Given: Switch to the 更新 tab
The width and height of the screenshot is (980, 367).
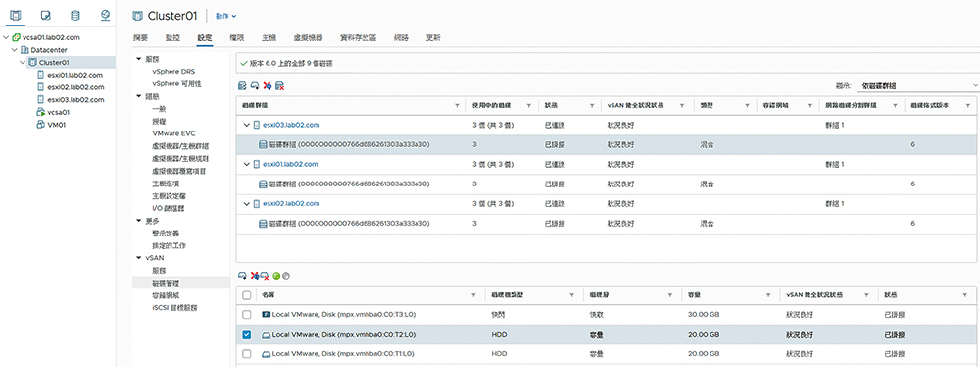Looking at the screenshot, I should [x=432, y=37].
